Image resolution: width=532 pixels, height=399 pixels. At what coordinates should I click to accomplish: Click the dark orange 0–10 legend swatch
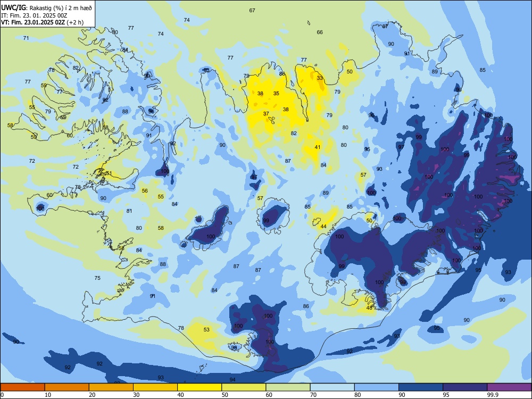(22, 387)
